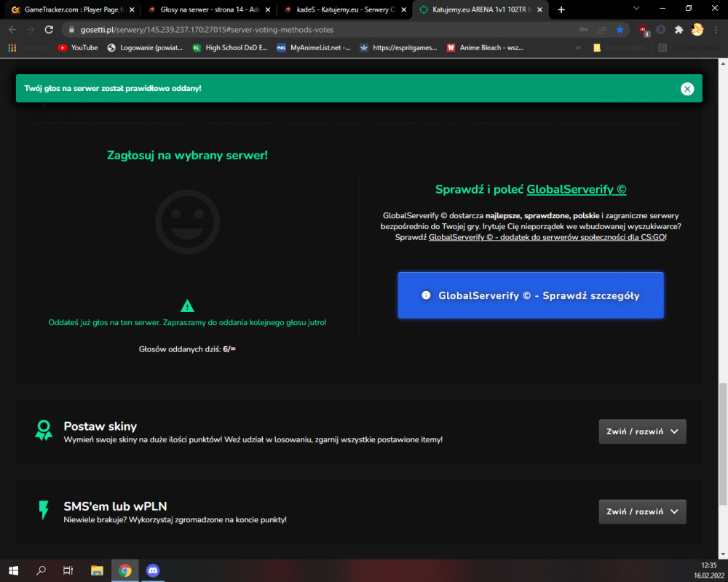Expand the Postaw skiny section with Zwiń / rozwiń
Image resolution: width=728 pixels, height=582 pixels.
click(x=642, y=431)
